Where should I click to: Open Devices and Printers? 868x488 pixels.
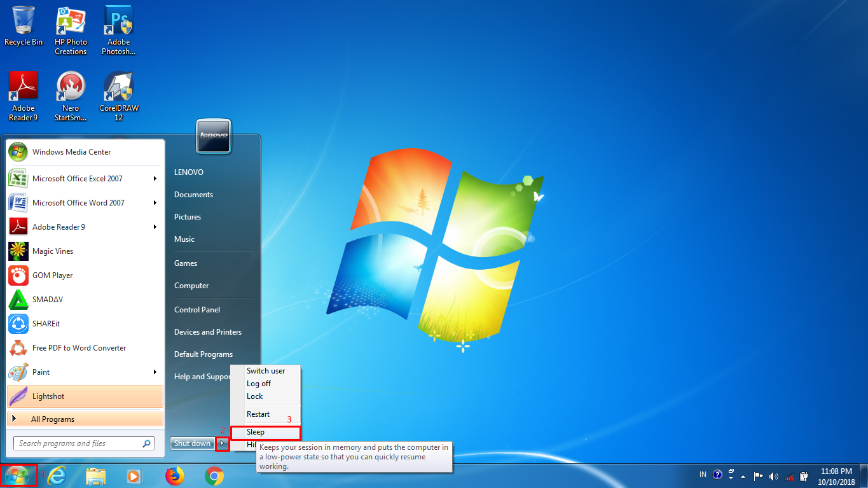[x=208, y=332]
